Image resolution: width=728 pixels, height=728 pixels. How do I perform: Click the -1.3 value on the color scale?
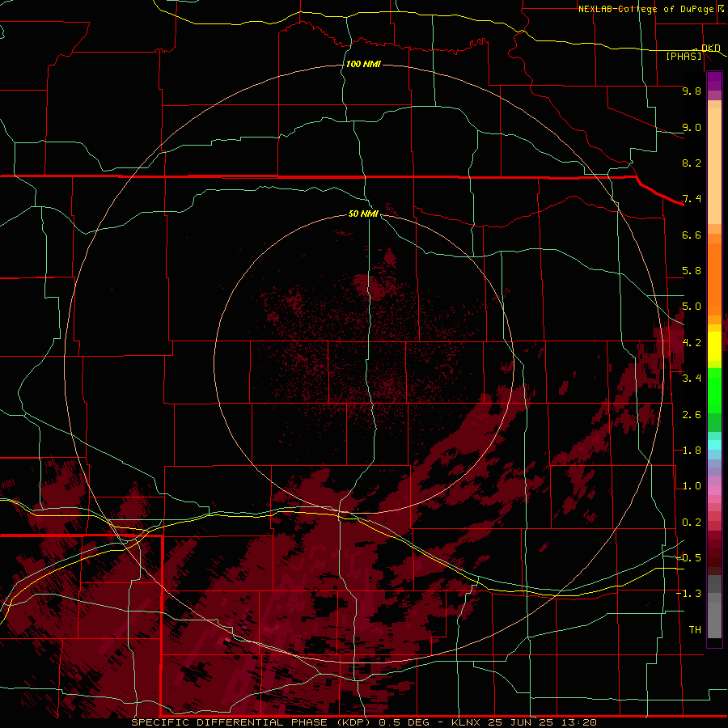click(x=688, y=594)
